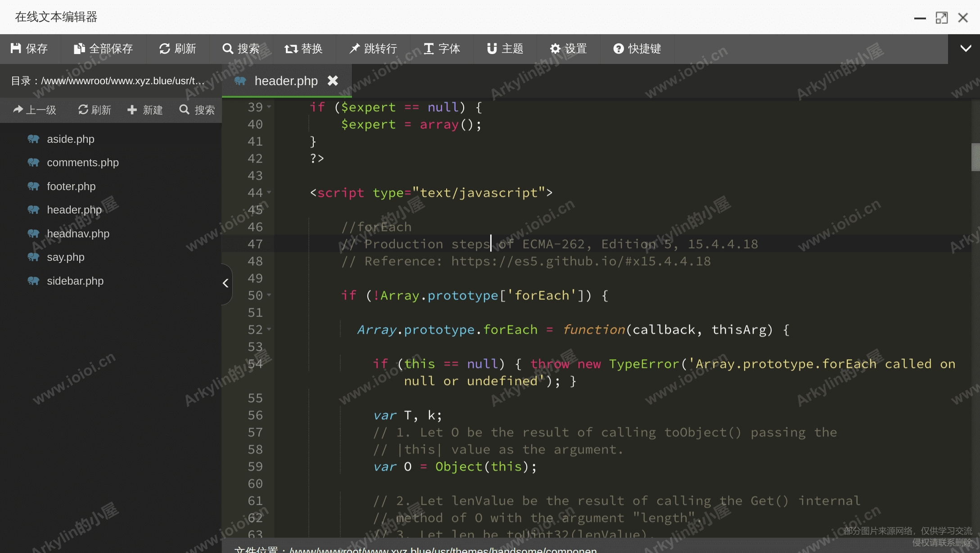Minimize the online text editor window

[920, 18]
